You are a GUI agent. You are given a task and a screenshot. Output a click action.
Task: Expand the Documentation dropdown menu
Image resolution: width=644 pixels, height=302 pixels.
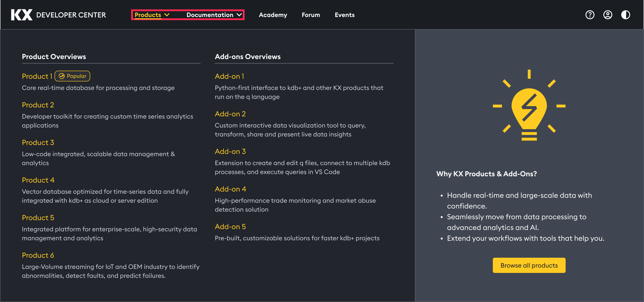pos(210,15)
